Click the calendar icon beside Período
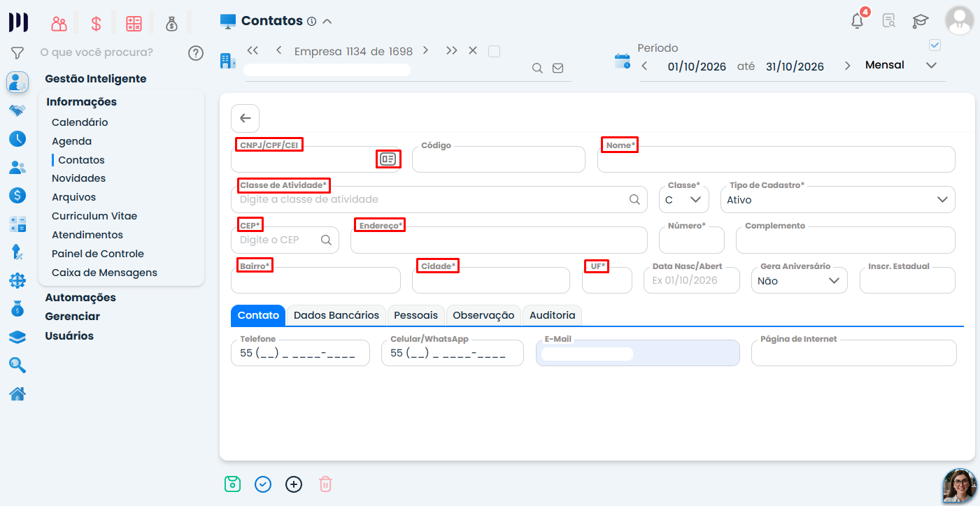This screenshot has height=506, width=980. pyautogui.click(x=622, y=61)
